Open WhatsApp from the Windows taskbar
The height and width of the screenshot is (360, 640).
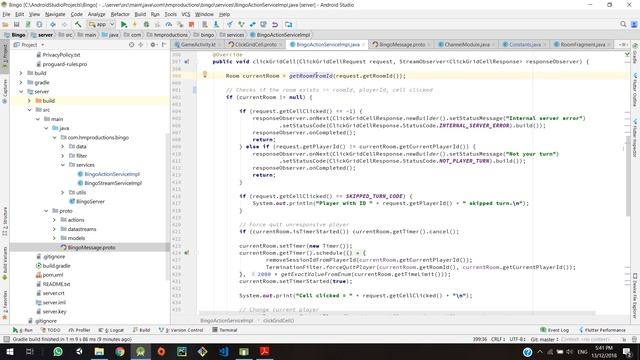point(58,351)
